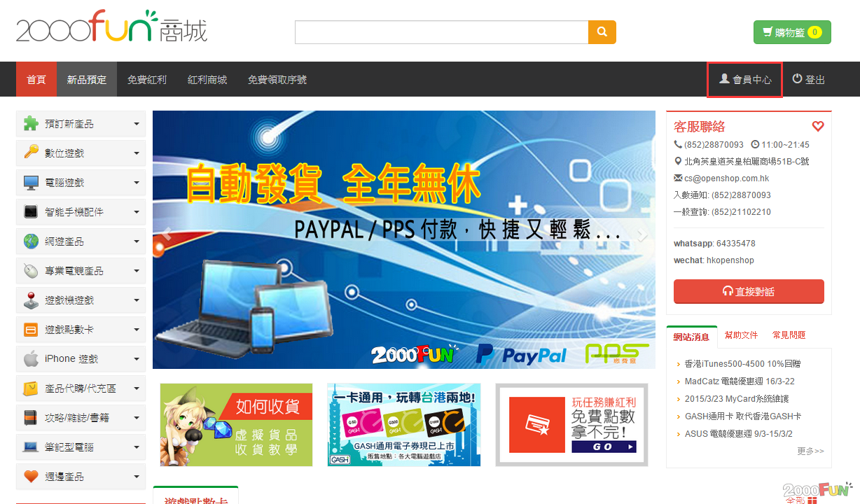Open the 紅利商城 menu item
This screenshot has width=860, height=504.
[x=207, y=79]
